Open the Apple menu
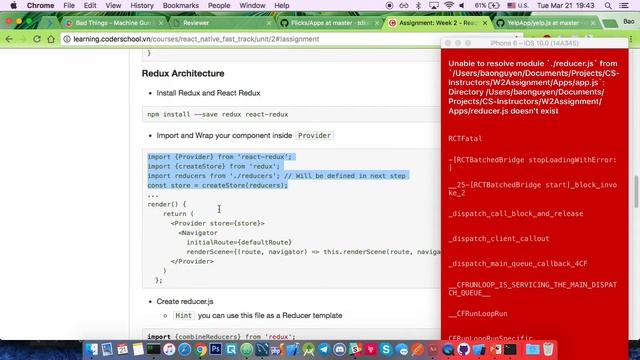The height and width of the screenshot is (360, 640). click(x=13, y=5)
